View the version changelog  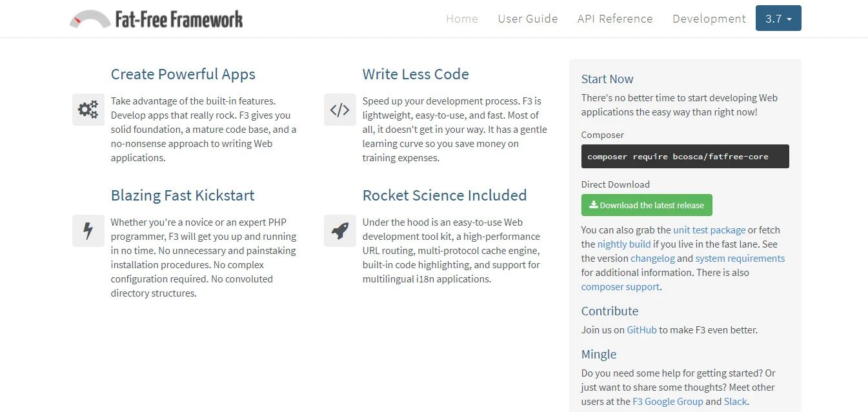(652, 258)
